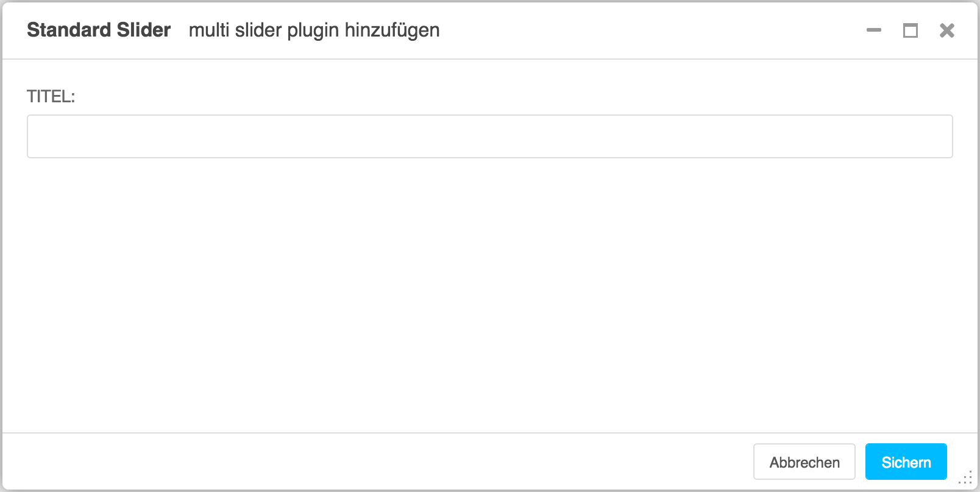Image resolution: width=980 pixels, height=492 pixels.
Task: Expand dialog to full screen via square icon
Action: (x=911, y=30)
